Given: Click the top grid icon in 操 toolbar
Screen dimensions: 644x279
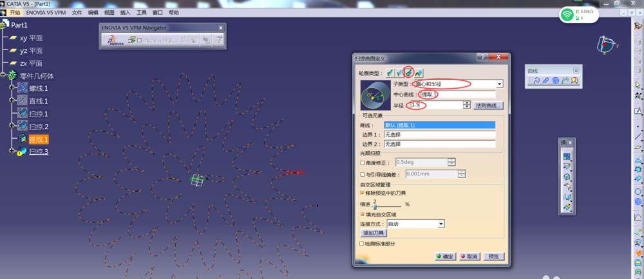Looking at the screenshot, I should [x=567, y=156].
